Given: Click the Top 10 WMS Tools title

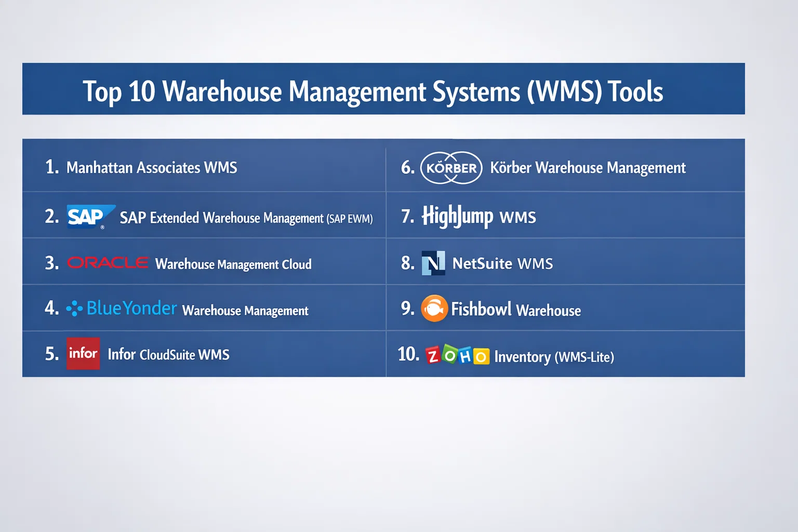Looking at the screenshot, I should point(373,91).
